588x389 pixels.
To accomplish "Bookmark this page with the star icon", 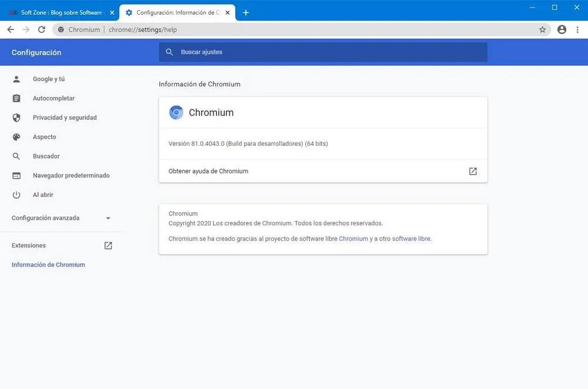I will pyautogui.click(x=542, y=29).
